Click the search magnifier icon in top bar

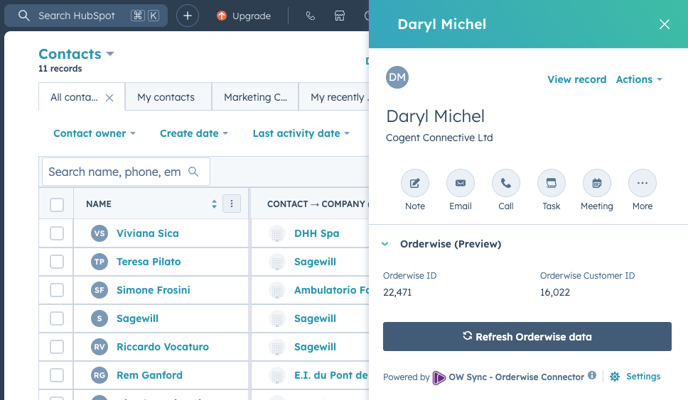click(24, 16)
